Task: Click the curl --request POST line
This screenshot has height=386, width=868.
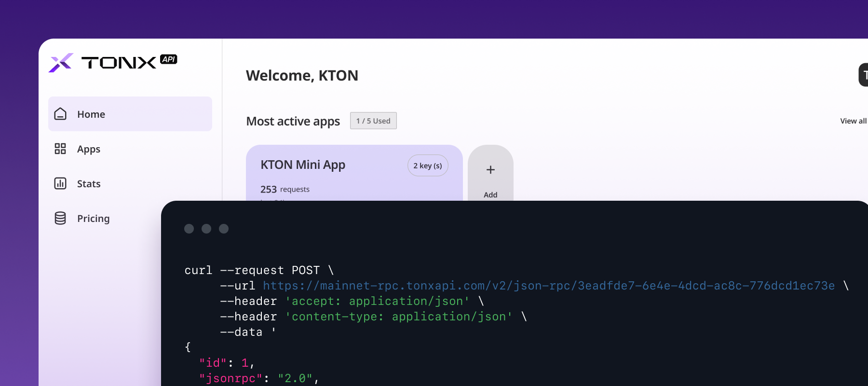Action: tap(259, 270)
